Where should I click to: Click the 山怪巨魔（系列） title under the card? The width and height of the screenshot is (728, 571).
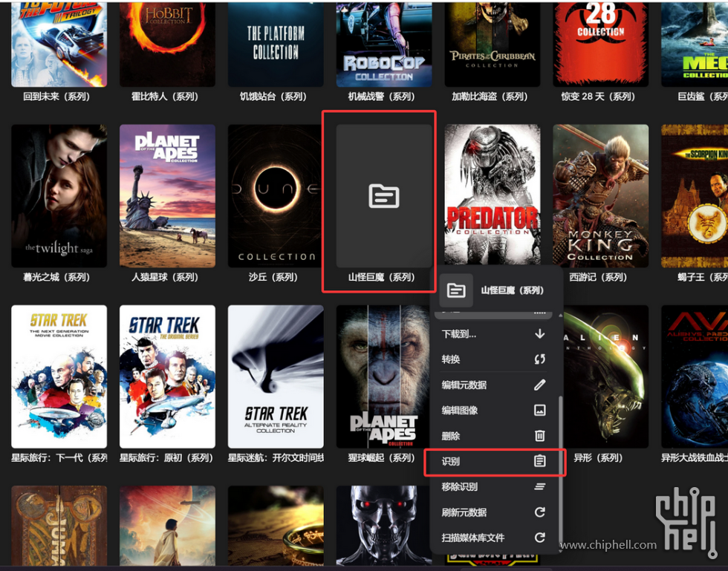pos(382,277)
